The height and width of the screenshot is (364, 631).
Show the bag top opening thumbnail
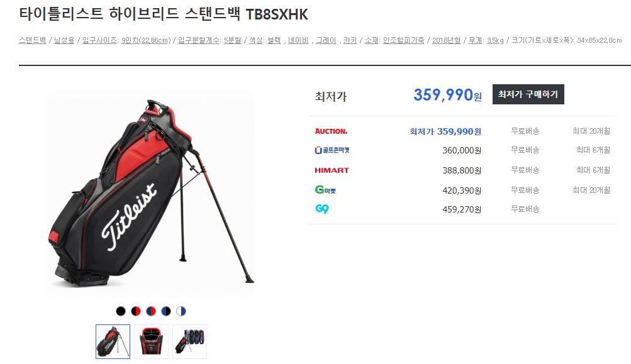click(152, 341)
